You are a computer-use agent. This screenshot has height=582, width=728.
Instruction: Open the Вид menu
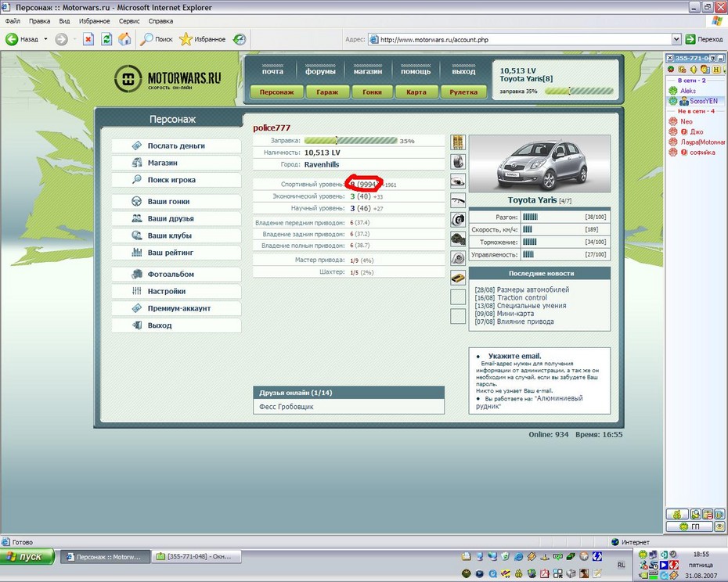[64, 21]
